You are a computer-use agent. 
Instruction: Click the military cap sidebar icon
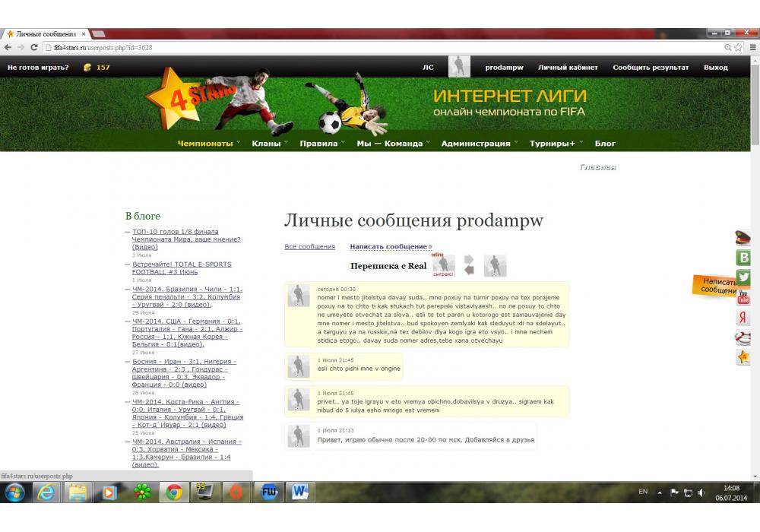pyautogui.click(x=743, y=238)
